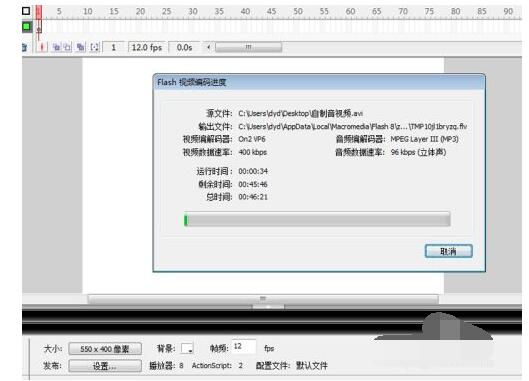Click the Center Frame timeline icon
Screen dimensions: 529x381
pos(41,47)
